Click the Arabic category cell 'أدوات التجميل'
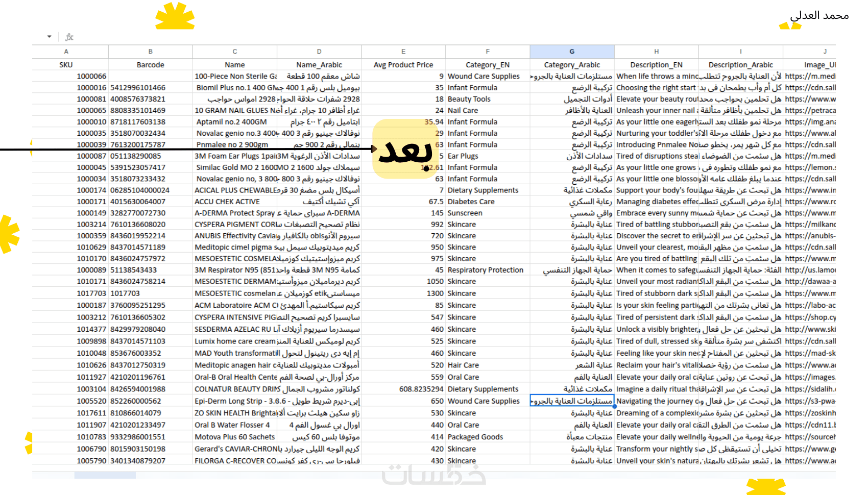The height and width of the screenshot is (495, 868). coord(572,99)
